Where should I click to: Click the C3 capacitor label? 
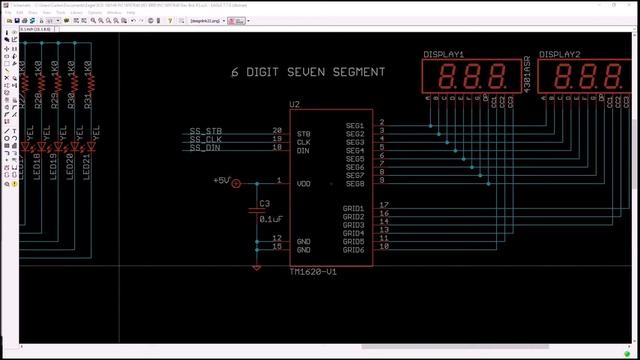coord(264,203)
